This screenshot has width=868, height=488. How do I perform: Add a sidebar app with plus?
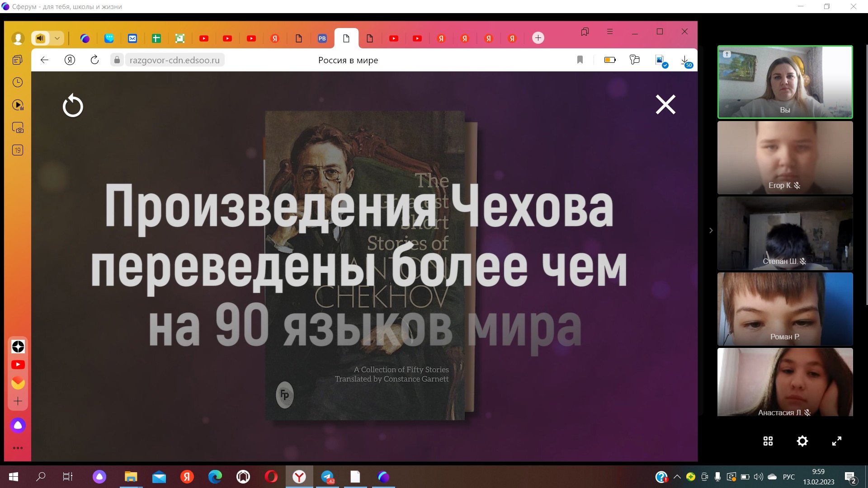tap(18, 401)
